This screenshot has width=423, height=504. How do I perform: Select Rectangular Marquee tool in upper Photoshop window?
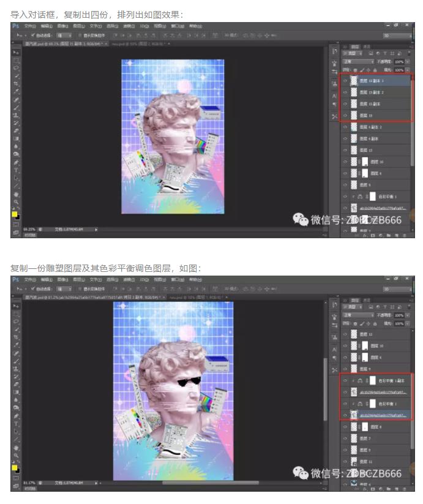16,60
